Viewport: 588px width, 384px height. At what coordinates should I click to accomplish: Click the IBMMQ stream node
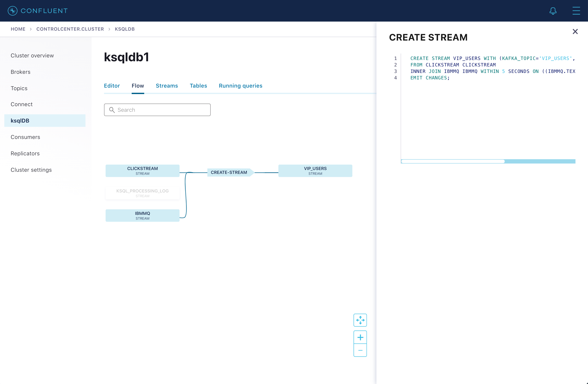pyautogui.click(x=142, y=215)
